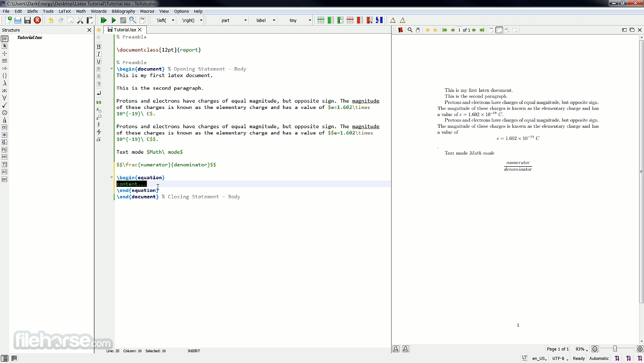Open TikZ TI panel in sidebar

coord(4,164)
